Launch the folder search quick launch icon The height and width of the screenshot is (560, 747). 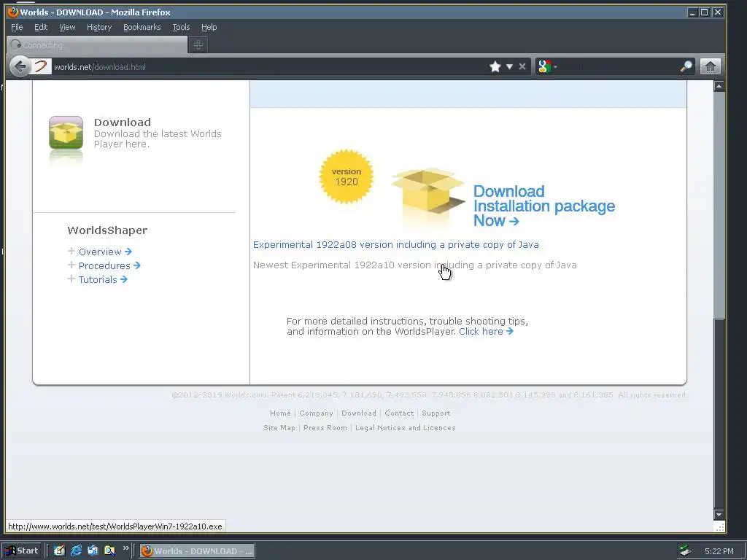[109, 551]
